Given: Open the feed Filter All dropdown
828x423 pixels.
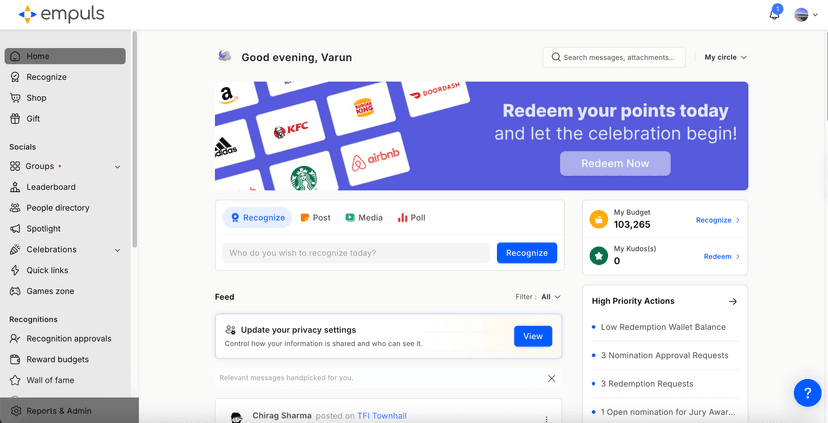Looking at the screenshot, I should coord(551,297).
